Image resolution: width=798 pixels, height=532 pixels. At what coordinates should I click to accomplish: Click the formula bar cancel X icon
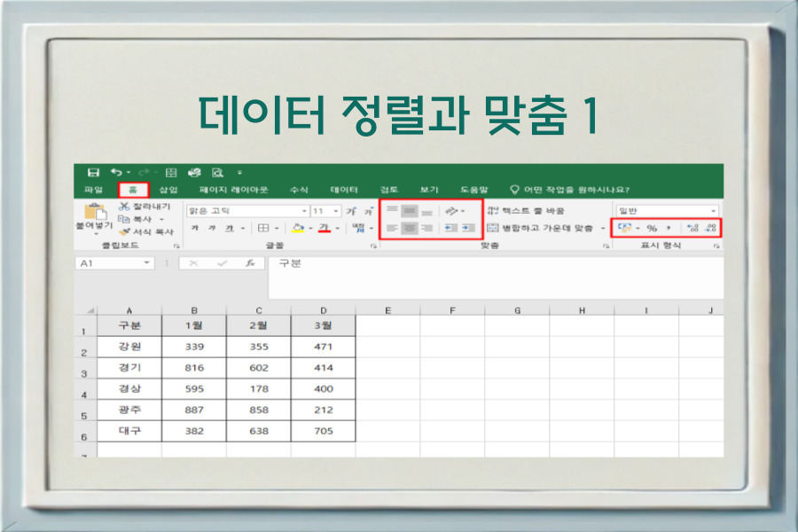(193, 263)
